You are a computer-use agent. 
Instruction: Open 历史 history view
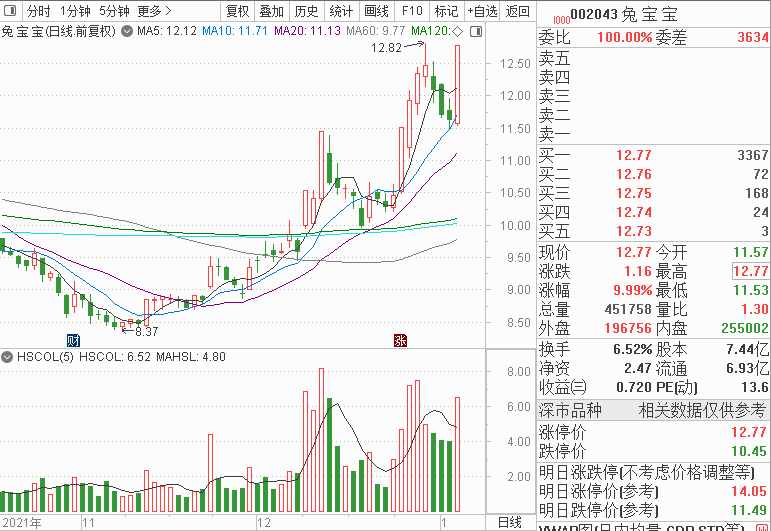point(307,11)
